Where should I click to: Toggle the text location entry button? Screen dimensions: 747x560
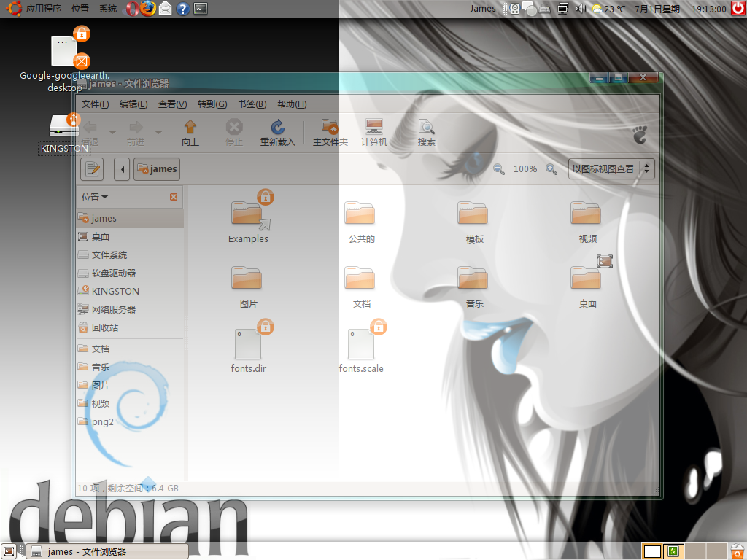[x=92, y=169]
